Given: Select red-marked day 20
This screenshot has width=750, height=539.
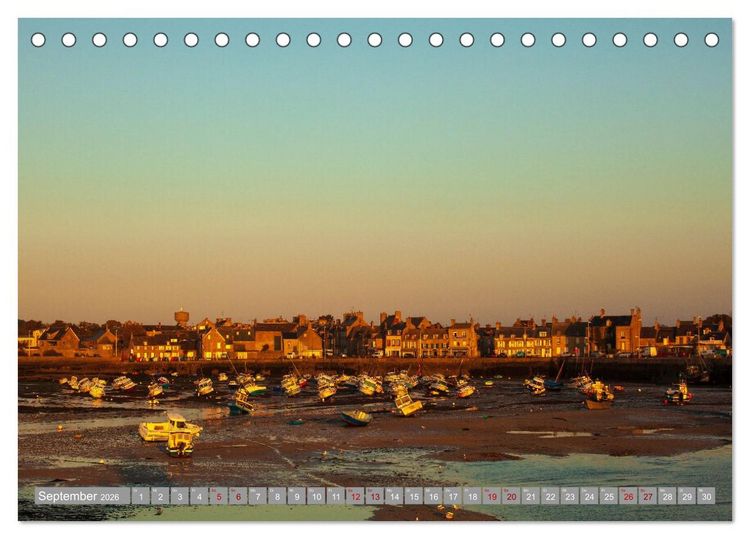Looking at the screenshot, I should tap(511, 496).
